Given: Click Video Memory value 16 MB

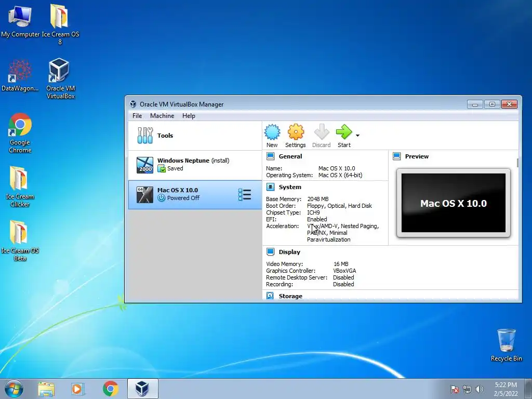Looking at the screenshot, I should tap(341, 263).
